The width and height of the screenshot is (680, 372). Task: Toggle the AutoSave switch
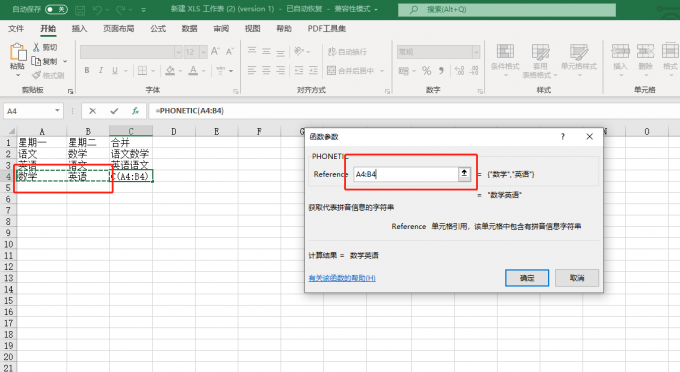(x=56, y=9)
